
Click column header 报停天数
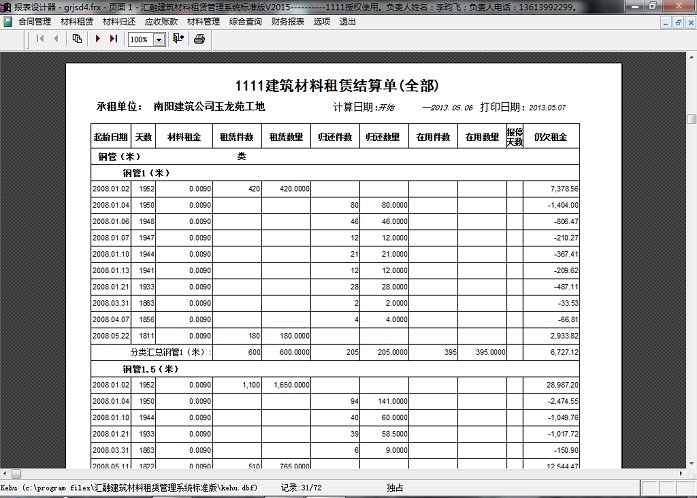[x=515, y=137]
